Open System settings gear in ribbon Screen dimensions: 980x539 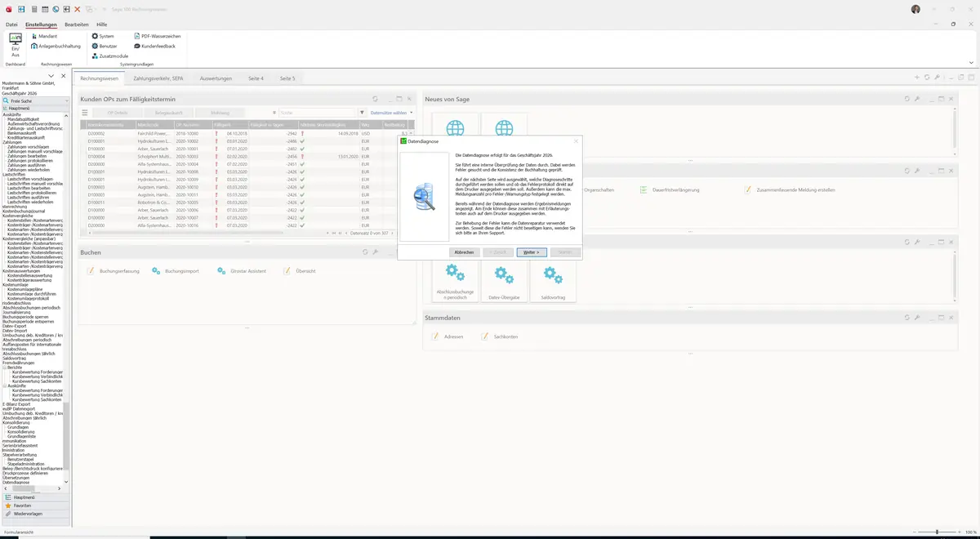pyautogui.click(x=103, y=37)
